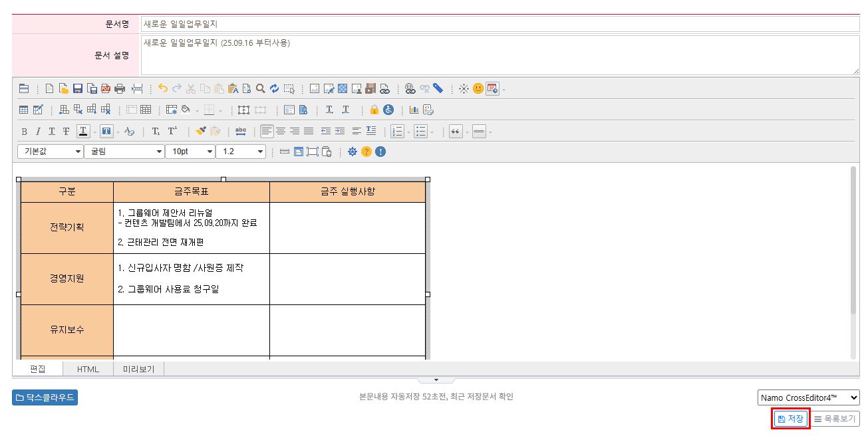
Task: Click the PDF export icon
Action: pos(106,88)
